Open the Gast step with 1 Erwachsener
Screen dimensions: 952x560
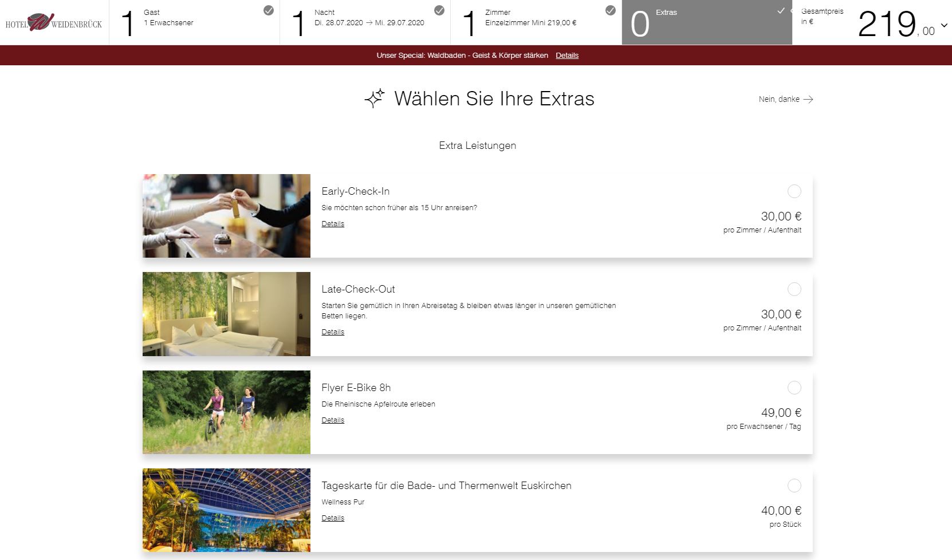point(194,22)
